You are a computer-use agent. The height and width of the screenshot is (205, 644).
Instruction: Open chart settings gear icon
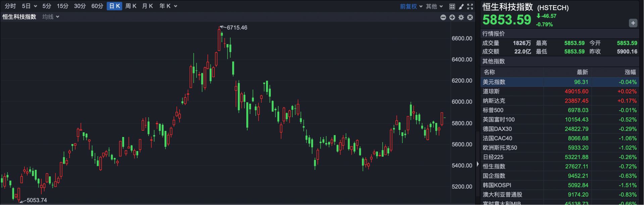pos(461,17)
